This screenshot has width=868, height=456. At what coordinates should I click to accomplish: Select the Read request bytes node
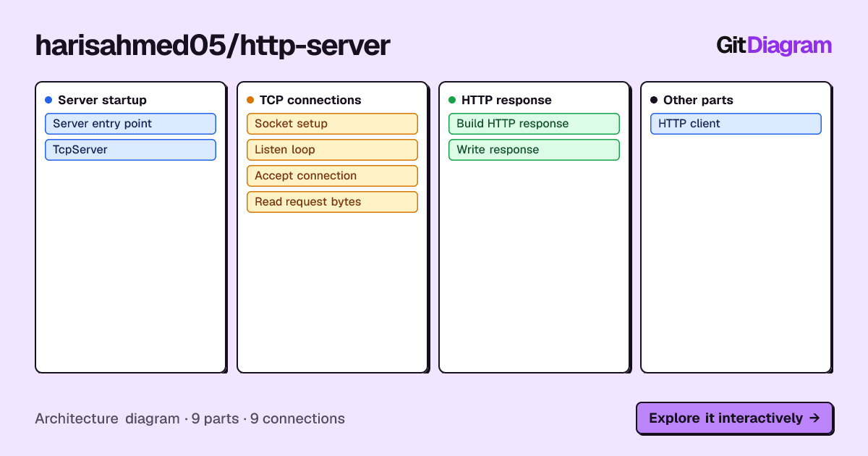(332, 202)
